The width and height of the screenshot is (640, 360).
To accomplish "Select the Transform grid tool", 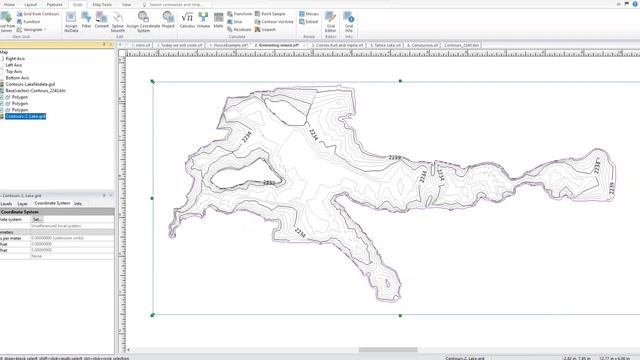I will 240,14.
